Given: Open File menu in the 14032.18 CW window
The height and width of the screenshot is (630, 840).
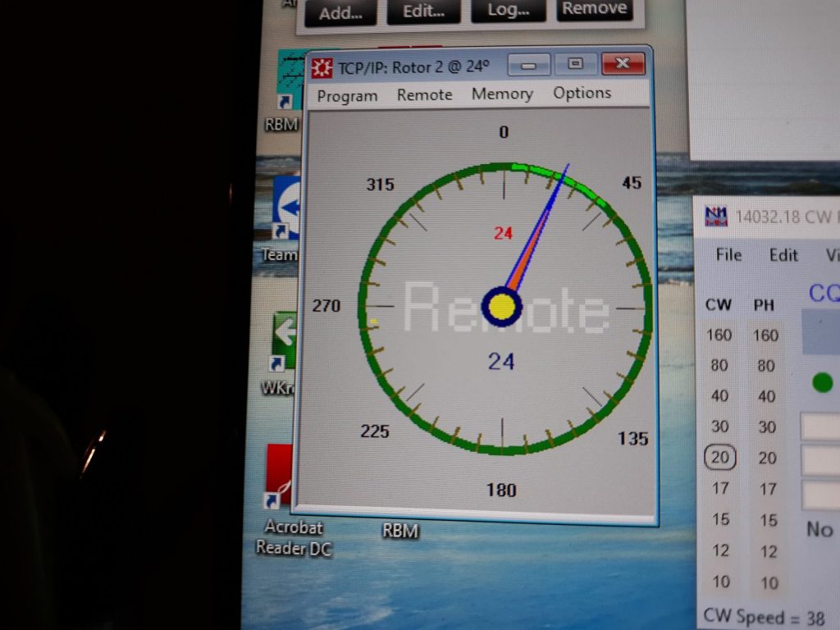Looking at the screenshot, I should click(x=728, y=254).
